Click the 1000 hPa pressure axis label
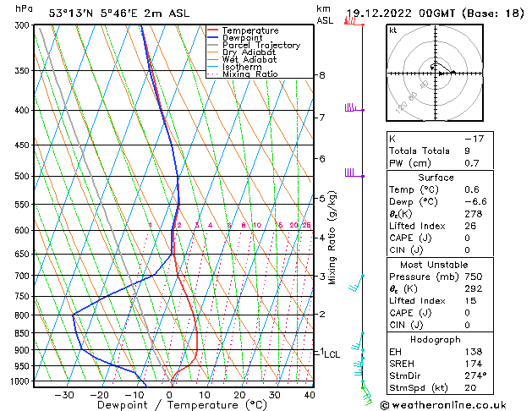This screenshot has width=532, height=411. 22,381
